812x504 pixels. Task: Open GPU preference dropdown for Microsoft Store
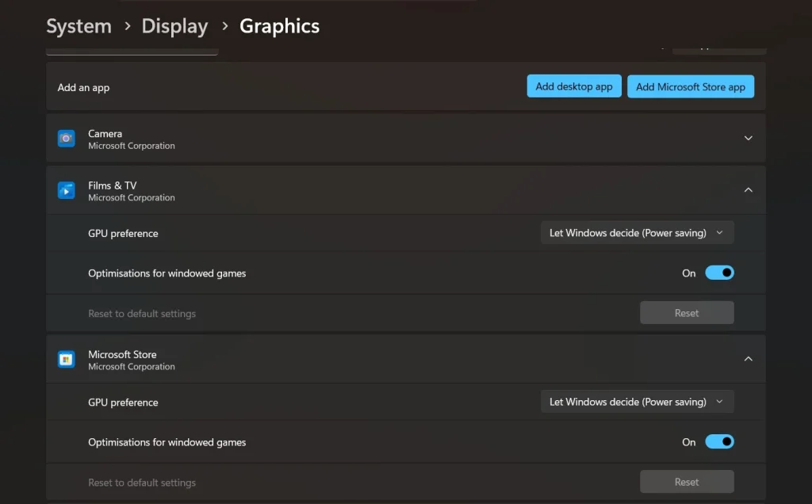[x=637, y=401]
